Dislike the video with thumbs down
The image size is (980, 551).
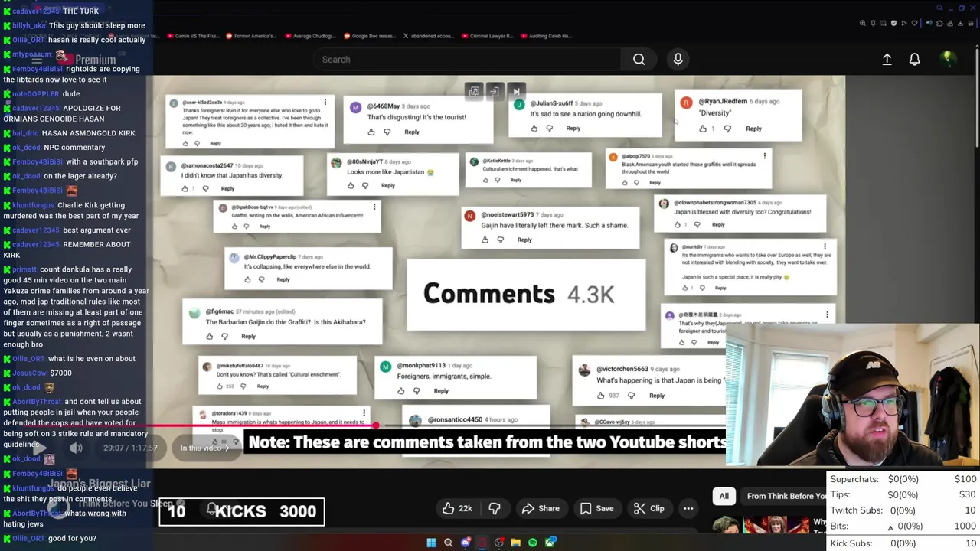point(495,508)
